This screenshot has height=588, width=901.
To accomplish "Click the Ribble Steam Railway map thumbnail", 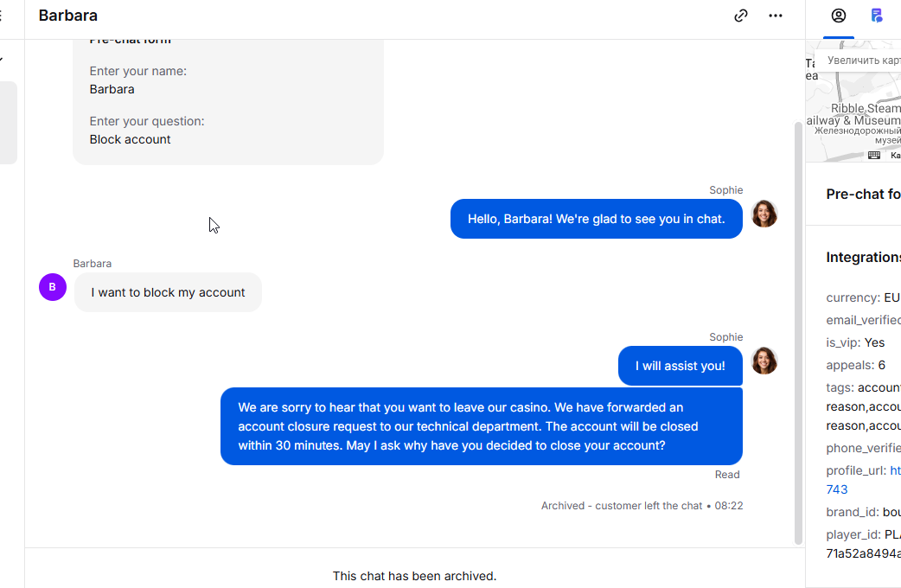I will pos(853,108).
